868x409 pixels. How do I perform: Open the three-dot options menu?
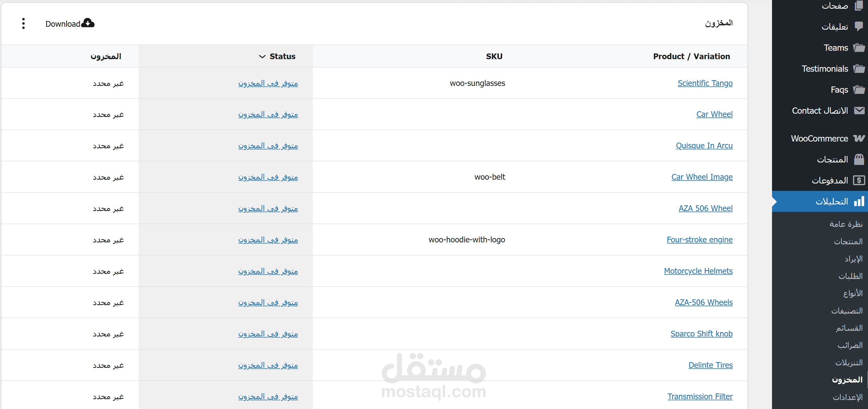[23, 23]
